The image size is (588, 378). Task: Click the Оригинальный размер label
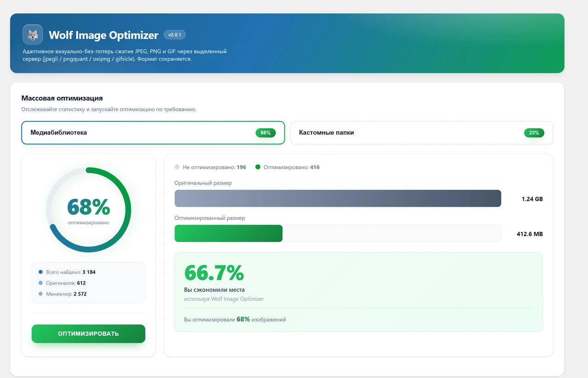pyautogui.click(x=203, y=183)
